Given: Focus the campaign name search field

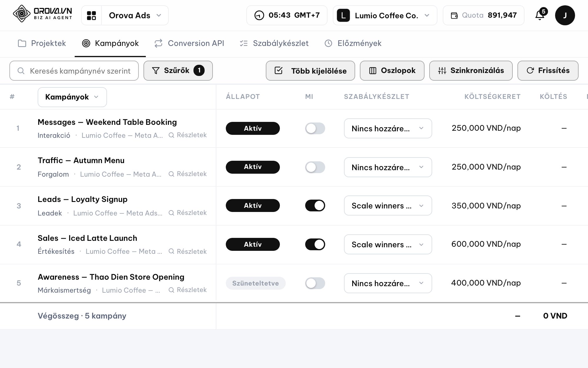Looking at the screenshot, I should (x=74, y=71).
